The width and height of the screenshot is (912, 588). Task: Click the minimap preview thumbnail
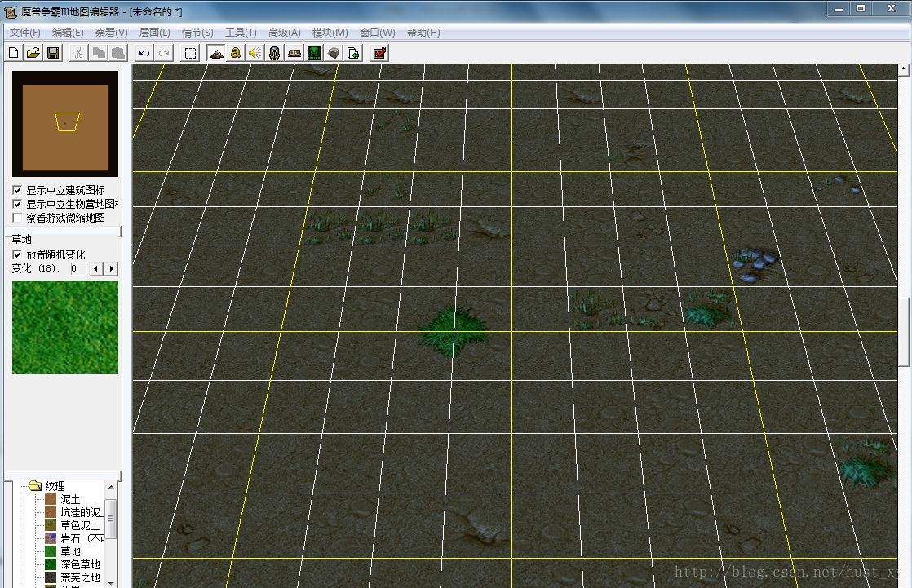65,124
